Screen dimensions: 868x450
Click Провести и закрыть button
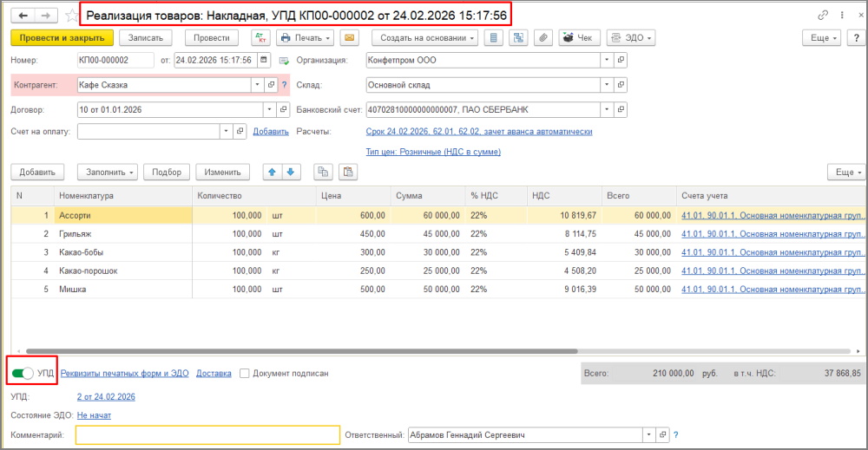coord(62,38)
